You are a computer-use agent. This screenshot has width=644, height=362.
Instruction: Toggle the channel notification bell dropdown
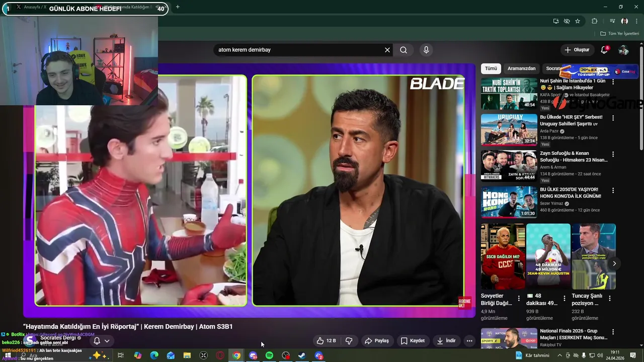point(101,341)
